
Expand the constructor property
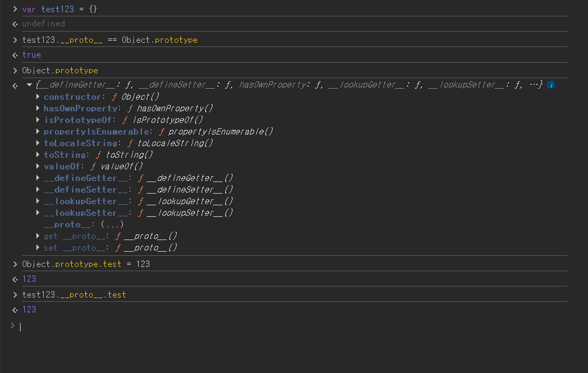click(38, 97)
